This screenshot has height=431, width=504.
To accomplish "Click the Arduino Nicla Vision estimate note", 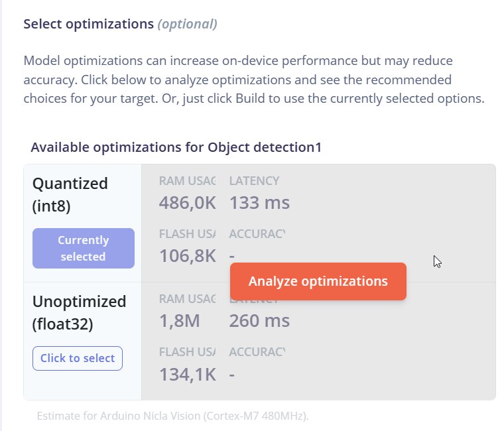I will pyautogui.click(x=172, y=416).
